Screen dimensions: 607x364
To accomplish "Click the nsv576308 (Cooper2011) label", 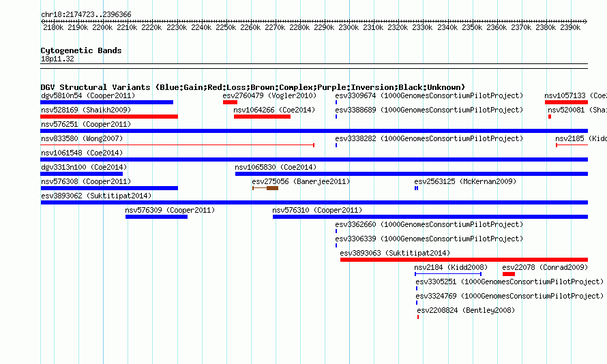I will coord(86,181).
